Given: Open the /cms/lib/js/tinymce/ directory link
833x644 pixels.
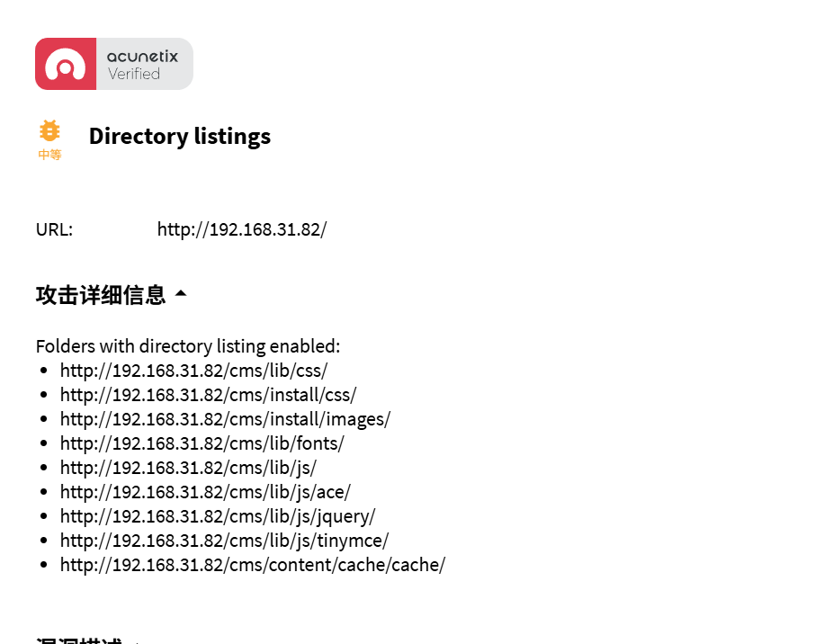Looking at the screenshot, I should click(224, 541).
